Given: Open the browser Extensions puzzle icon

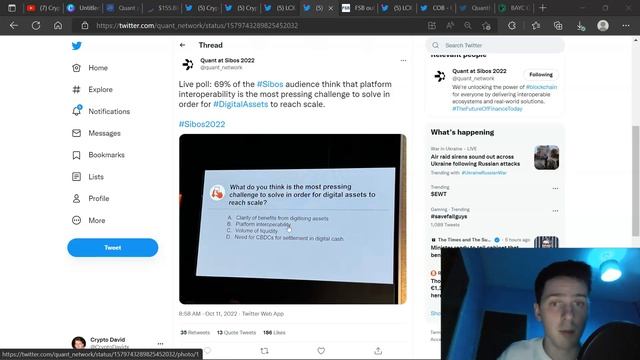Looking at the screenshot, I should pyautogui.click(x=512, y=26).
